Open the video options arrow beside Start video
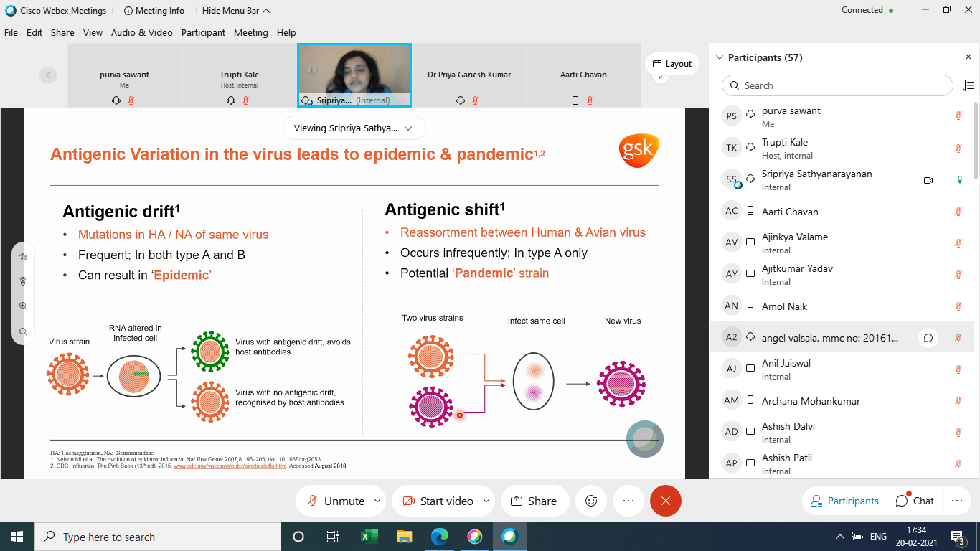Image resolution: width=980 pixels, height=551 pixels. 486,501
